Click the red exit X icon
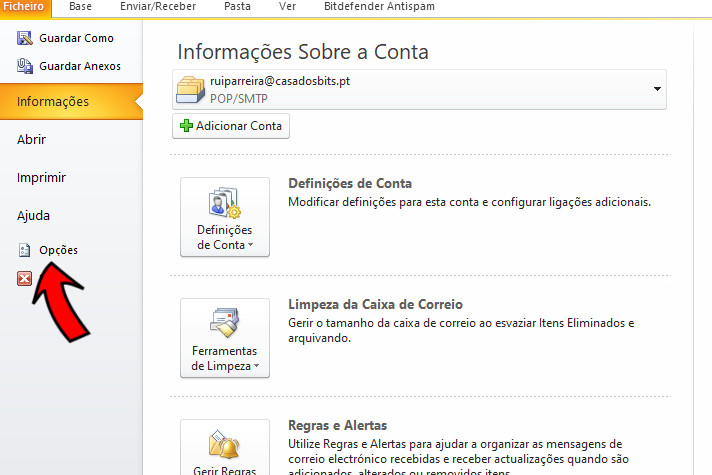Image resolution: width=712 pixels, height=475 pixels. tap(25, 278)
